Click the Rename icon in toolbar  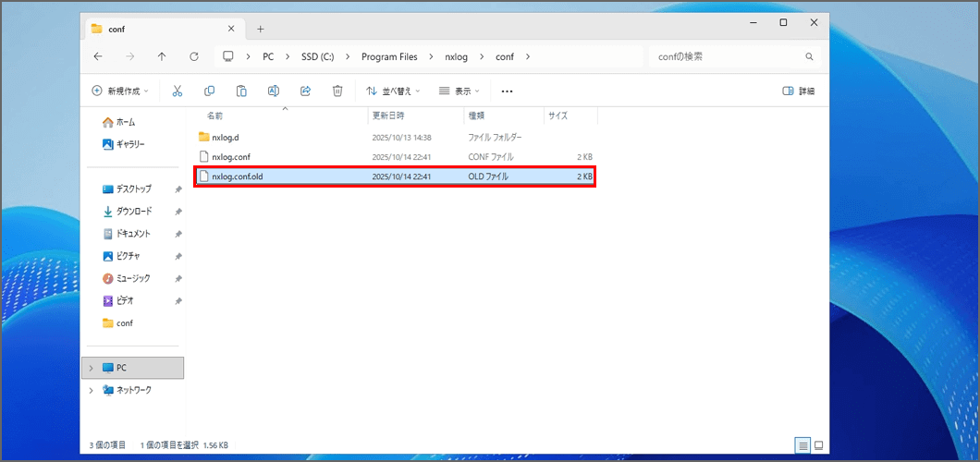click(x=274, y=91)
